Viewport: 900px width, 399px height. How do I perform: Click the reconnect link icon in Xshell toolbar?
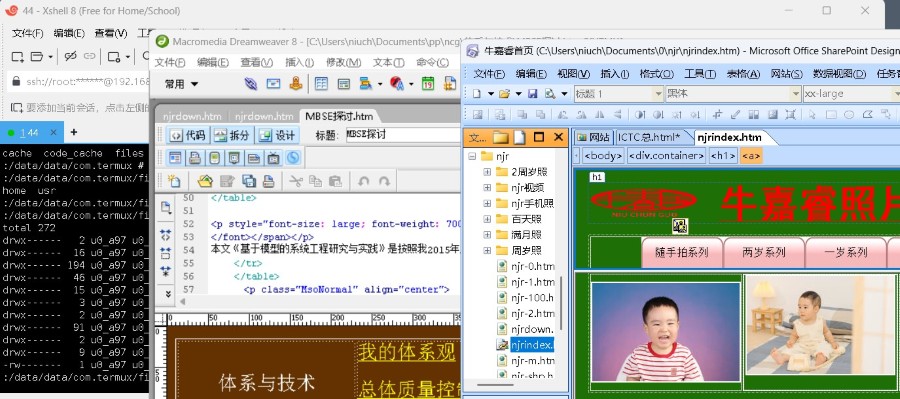[90, 56]
